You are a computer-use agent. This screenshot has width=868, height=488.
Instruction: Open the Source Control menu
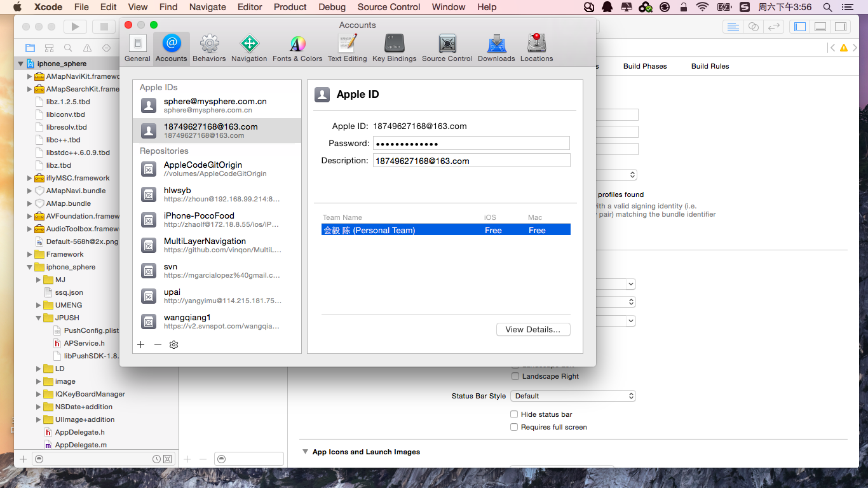pos(389,7)
